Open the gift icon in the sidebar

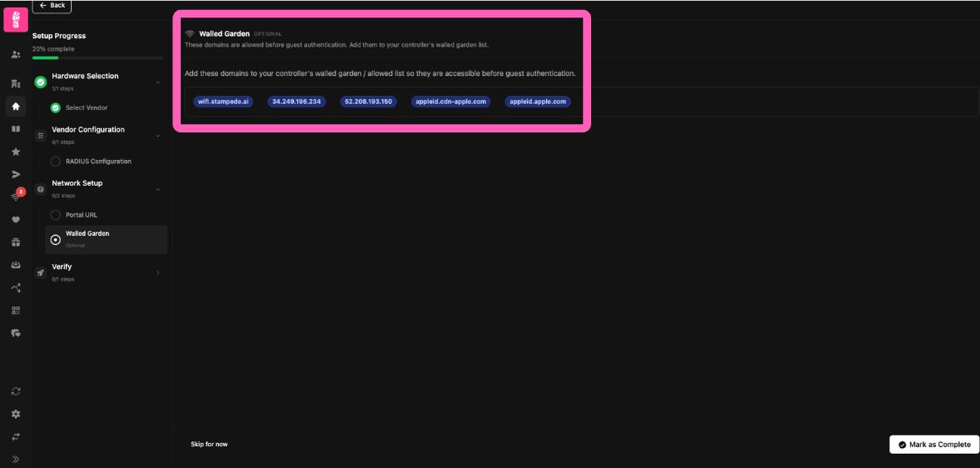click(x=16, y=242)
